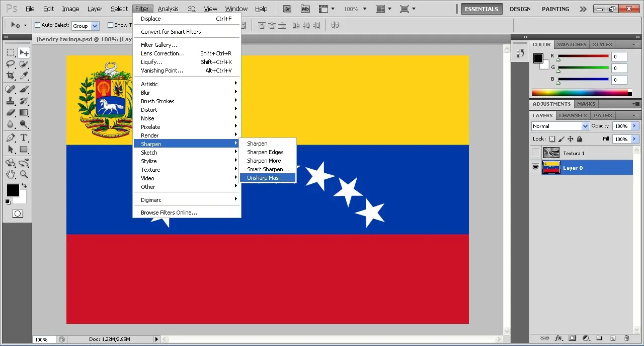Select the Path Selection tool
The height and width of the screenshot is (346, 644).
click(11, 149)
